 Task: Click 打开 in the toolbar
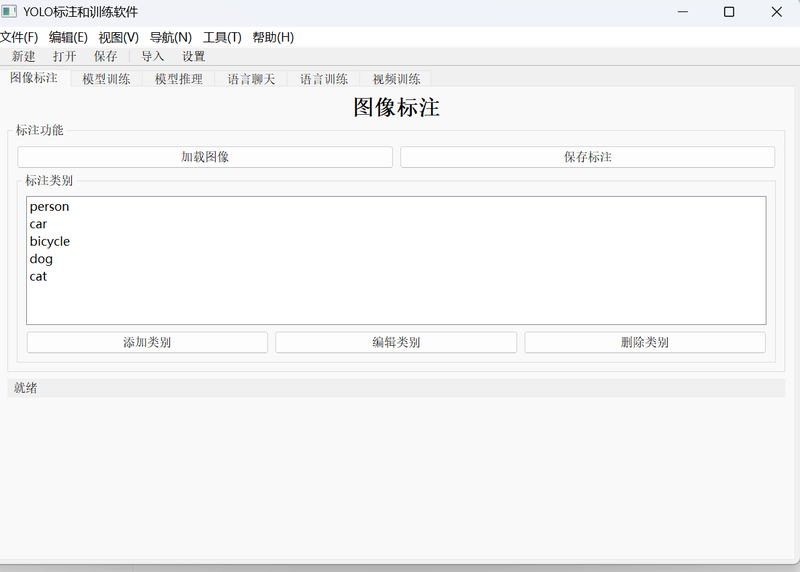[64, 56]
